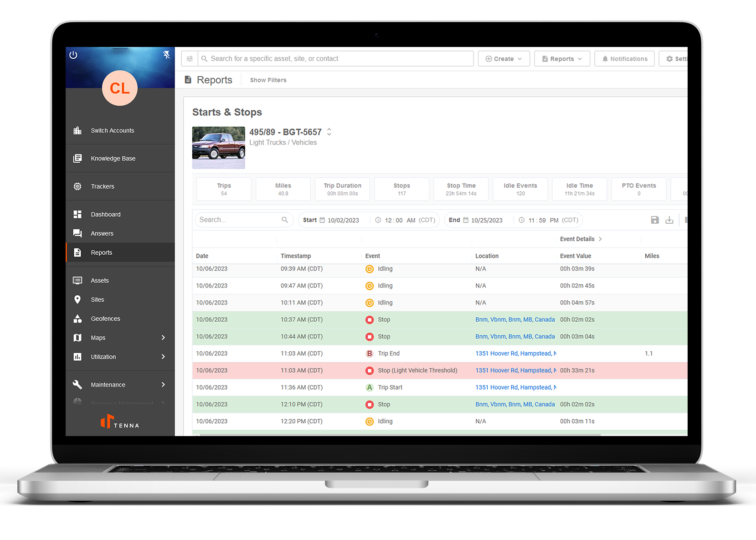Open the Create dropdown

pos(503,58)
